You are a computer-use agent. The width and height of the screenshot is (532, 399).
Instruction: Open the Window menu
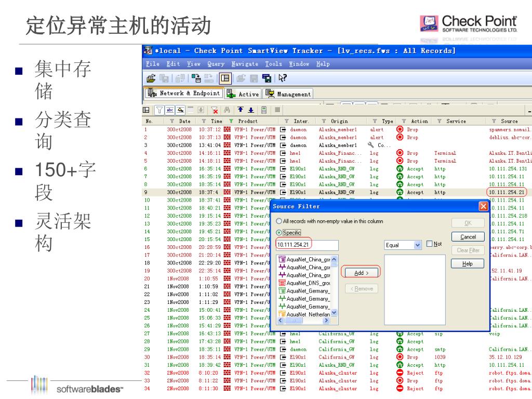coord(299,64)
